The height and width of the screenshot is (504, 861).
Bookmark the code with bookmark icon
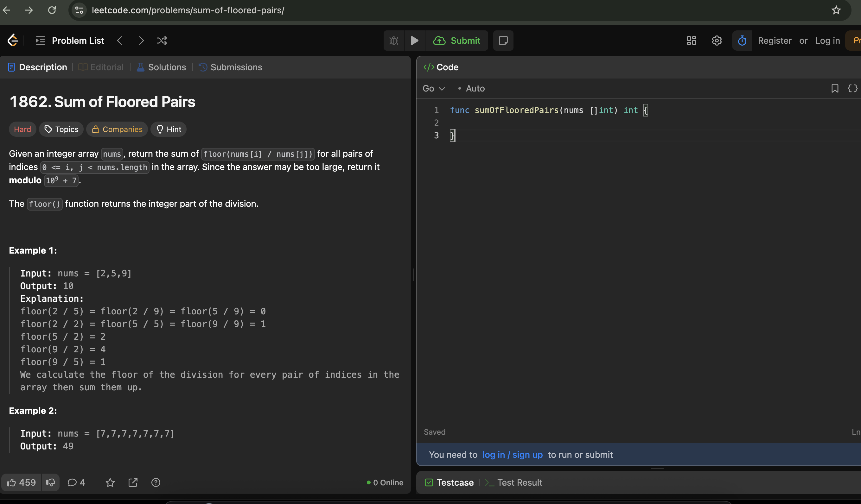coord(835,88)
